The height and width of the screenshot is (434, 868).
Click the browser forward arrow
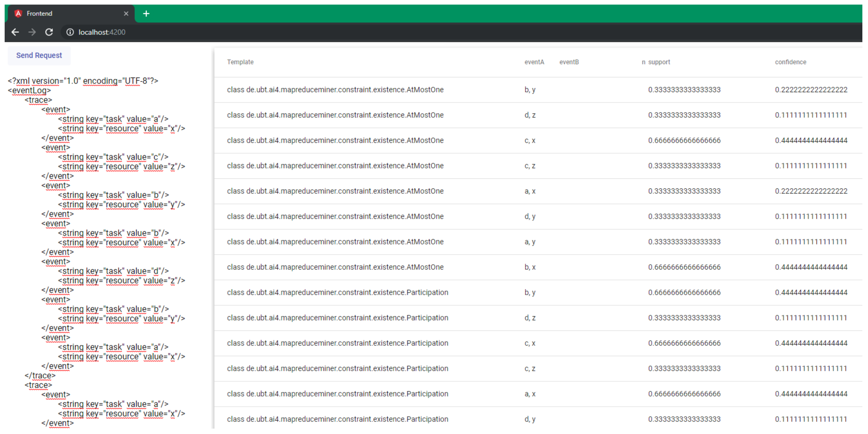point(32,32)
